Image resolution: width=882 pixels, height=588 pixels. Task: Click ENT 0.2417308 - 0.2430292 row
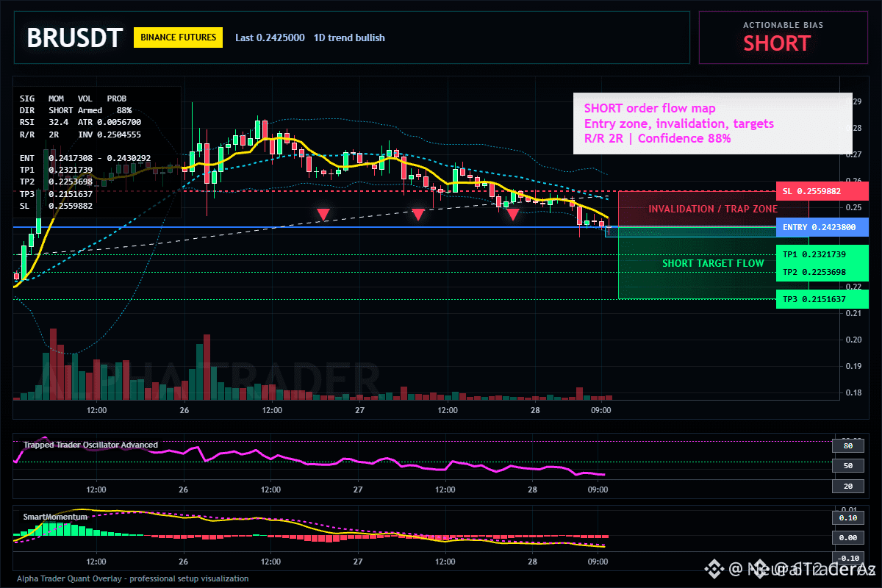point(85,158)
